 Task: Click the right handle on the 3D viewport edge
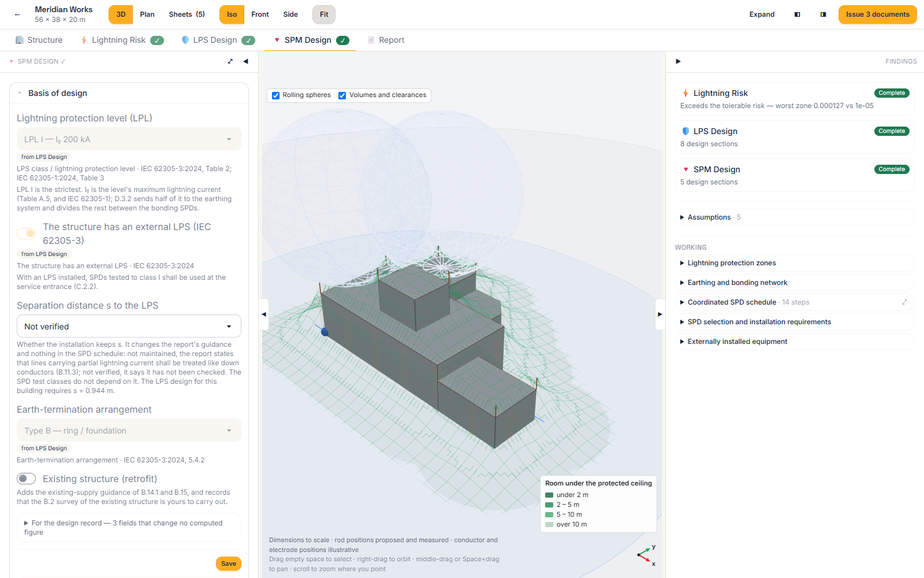660,314
